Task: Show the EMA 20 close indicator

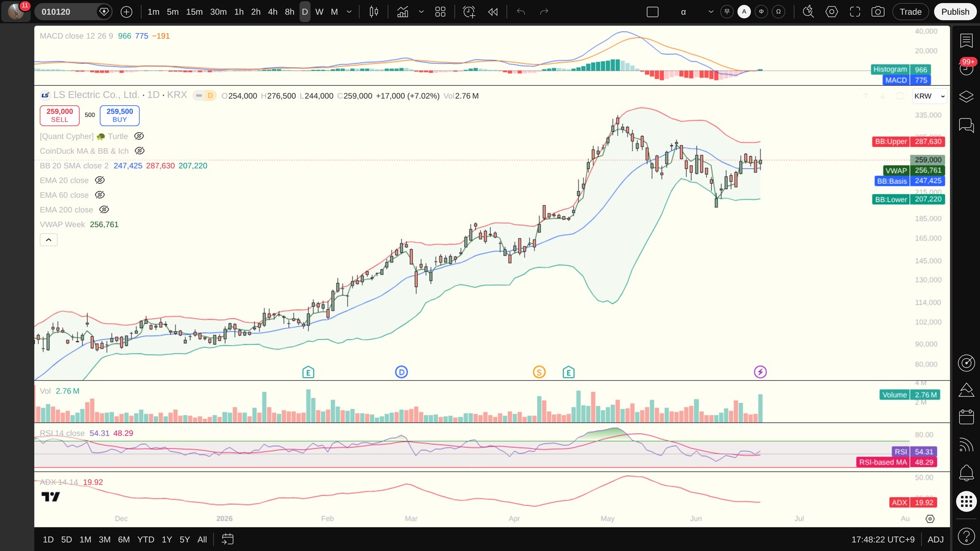Action: [100, 180]
